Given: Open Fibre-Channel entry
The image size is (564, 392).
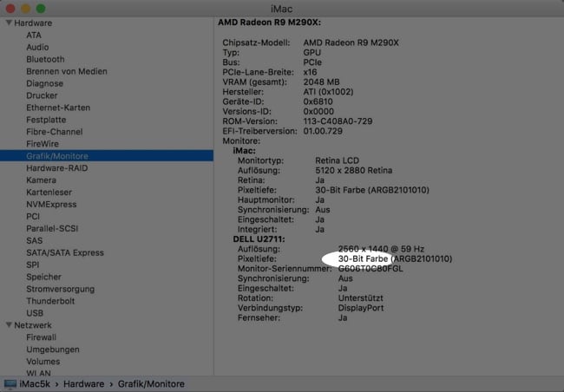Looking at the screenshot, I should [x=55, y=132].
